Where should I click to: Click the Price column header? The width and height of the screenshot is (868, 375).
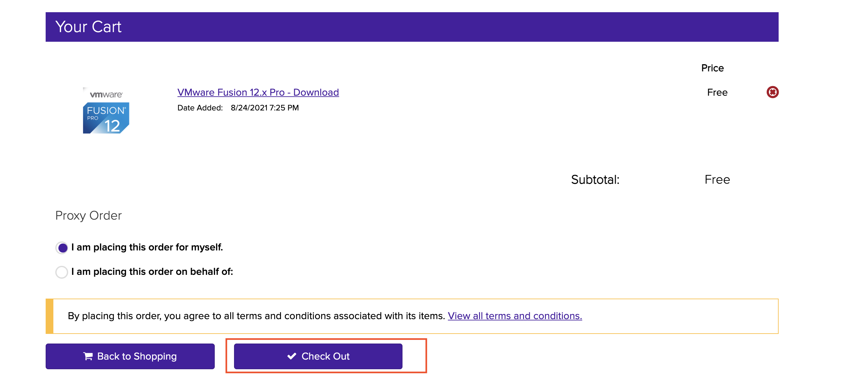pos(712,68)
